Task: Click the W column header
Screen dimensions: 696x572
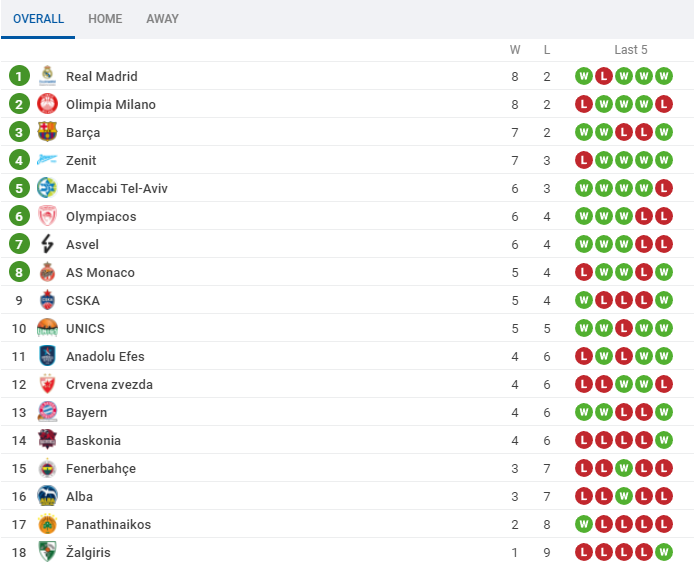Action: tap(515, 50)
